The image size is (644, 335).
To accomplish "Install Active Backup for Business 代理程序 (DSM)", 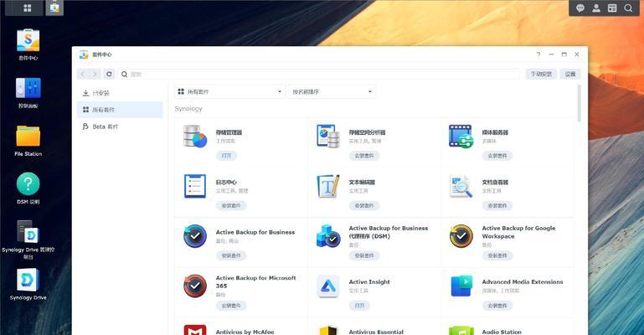I will click(364, 255).
